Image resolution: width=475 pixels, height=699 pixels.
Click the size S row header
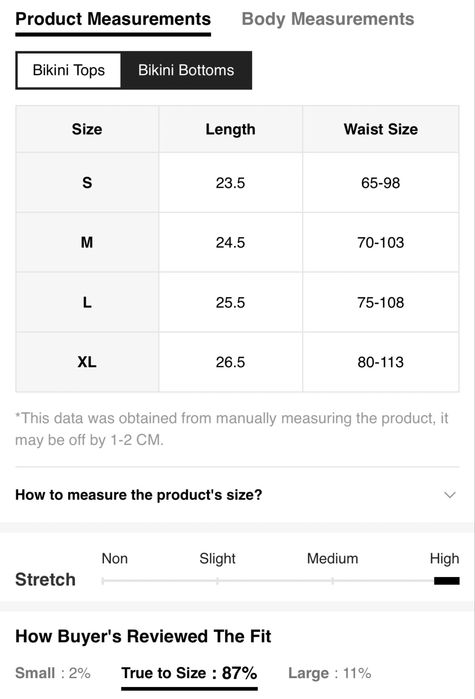(87, 183)
